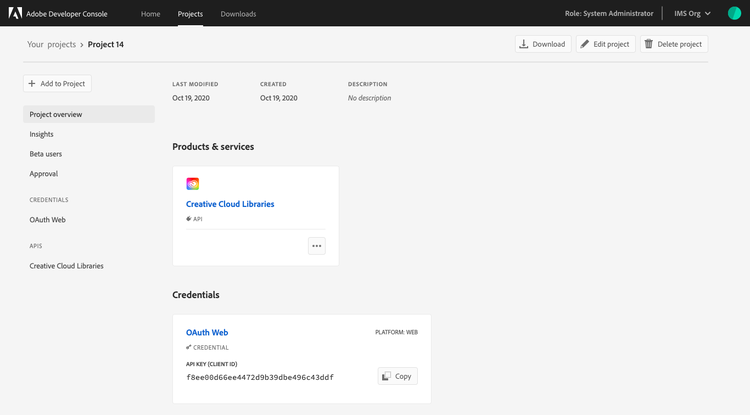Viewport: 750px width, 415px height.
Task: Open the Downloads tab
Action: 238,14
